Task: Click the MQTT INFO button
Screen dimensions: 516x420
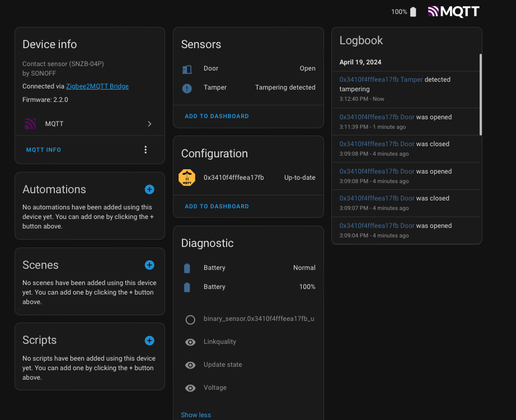Action: (44, 150)
